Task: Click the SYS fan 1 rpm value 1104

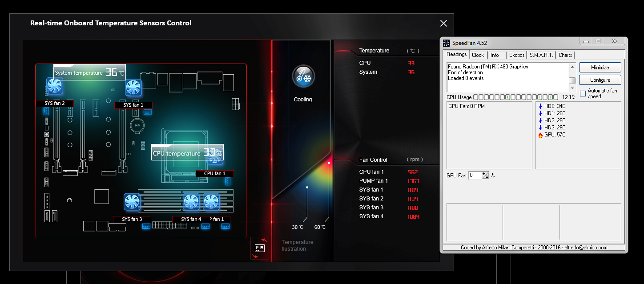Action: point(413,190)
